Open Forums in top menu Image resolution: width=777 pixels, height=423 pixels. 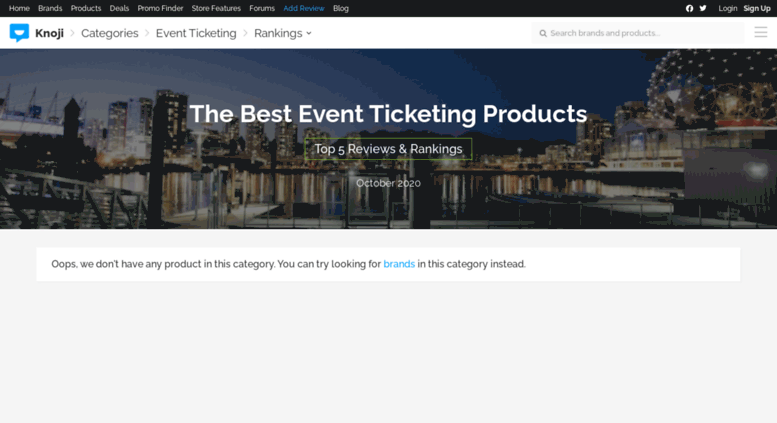tap(262, 8)
